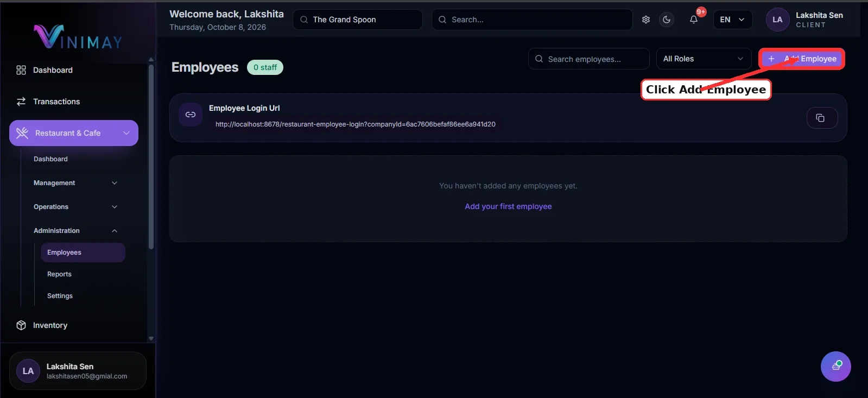Click the Dashboard grid icon
This screenshot has width=868, height=398.
pyautogui.click(x=21, y=70)
